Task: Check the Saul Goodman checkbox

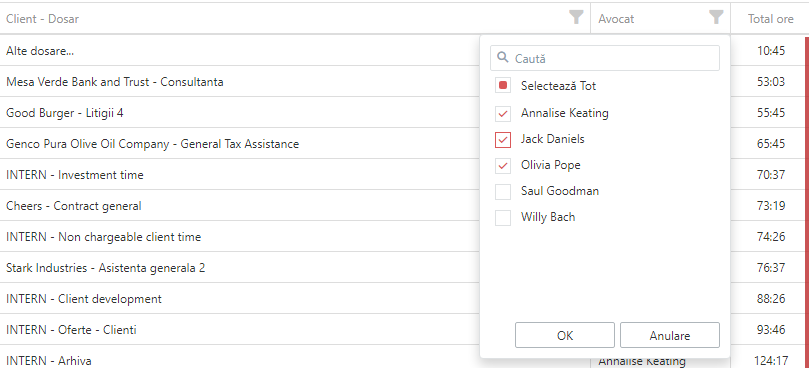Action: [503, 191]
